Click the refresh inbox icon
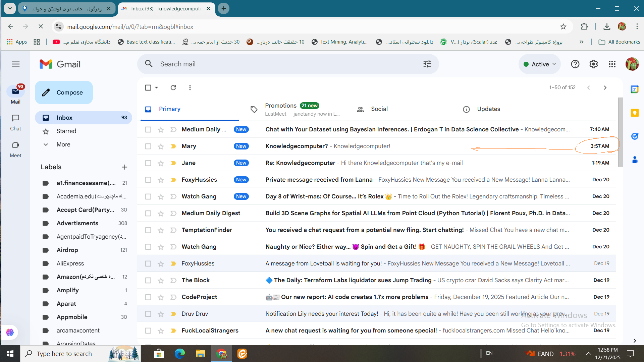Screen dimensions: 644x362 pyautogui.click(x=173, y=87)
